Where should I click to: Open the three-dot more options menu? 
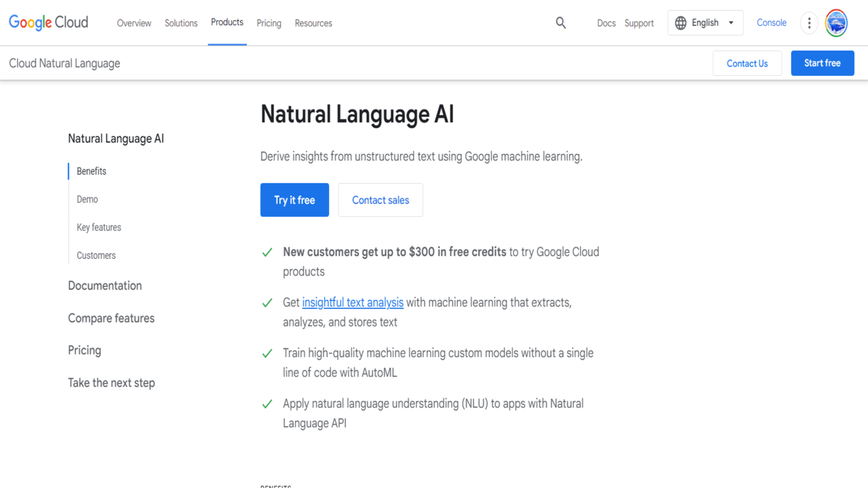pyautogui.click(x=809, y=23)
